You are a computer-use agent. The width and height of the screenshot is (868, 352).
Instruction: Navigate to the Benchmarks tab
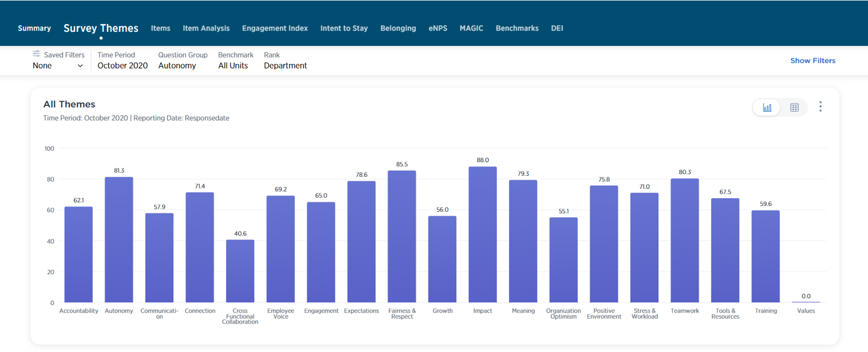pyautogui.click(x=517, y=28)
